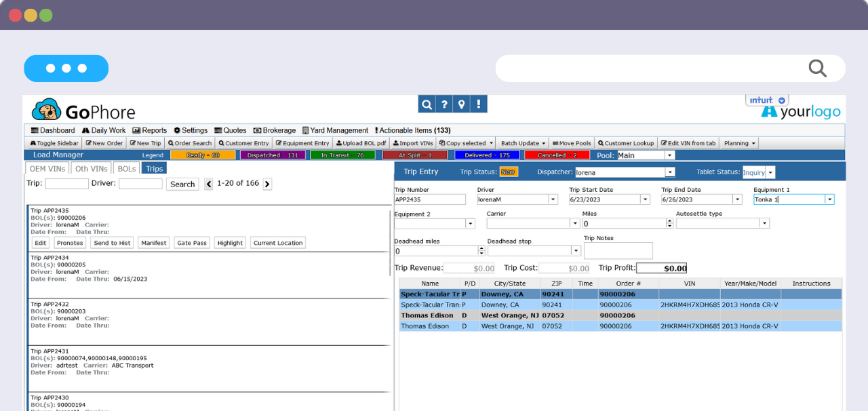Click the browser search magnifier icon
Screen dimensions: 868x411
coord(817,68)
